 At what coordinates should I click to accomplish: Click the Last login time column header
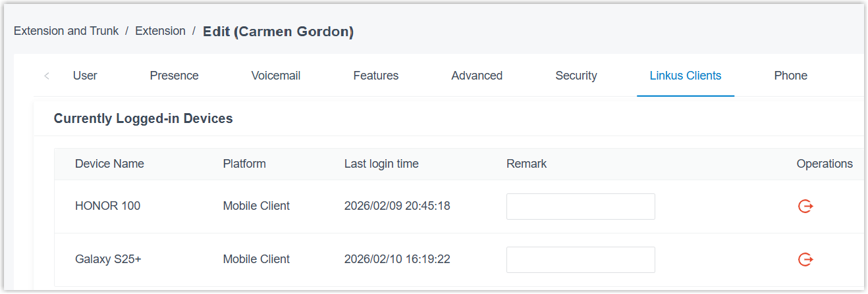[x=381, y=164]
